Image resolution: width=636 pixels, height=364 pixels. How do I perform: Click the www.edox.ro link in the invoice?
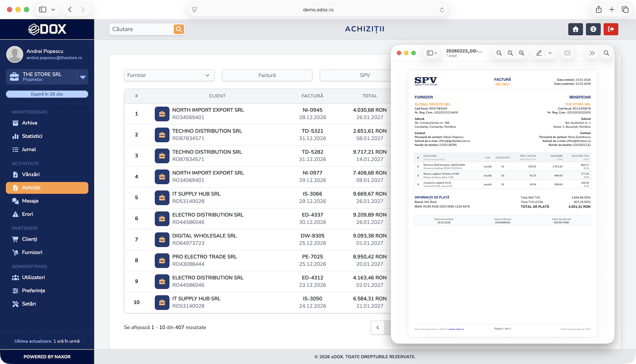click(456, 329)
